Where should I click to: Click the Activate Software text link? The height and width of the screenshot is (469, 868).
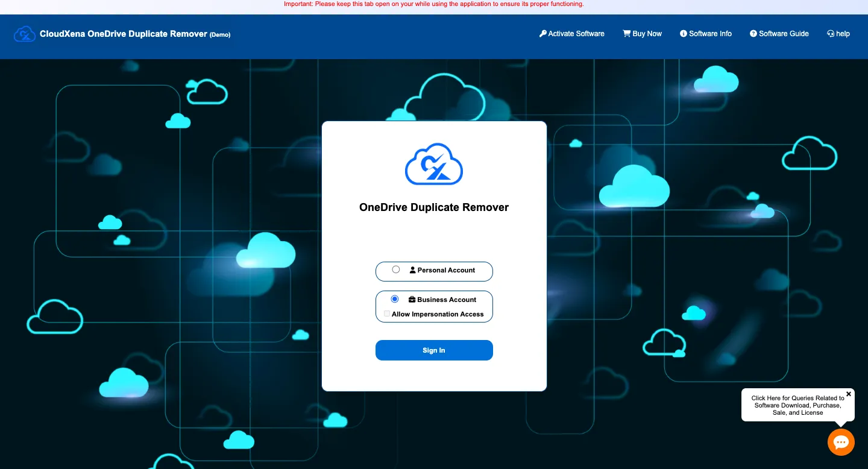tap(576, 34)
